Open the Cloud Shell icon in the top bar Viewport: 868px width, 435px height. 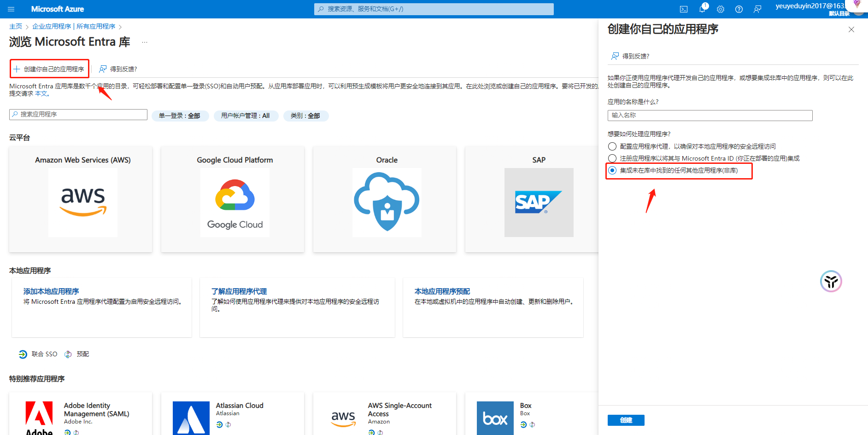coord(684,9)
